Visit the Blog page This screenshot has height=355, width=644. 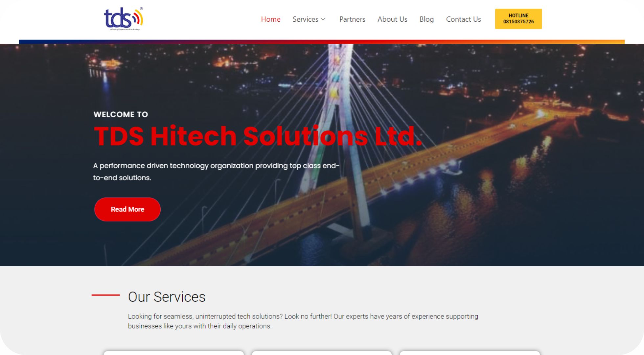click(426, 19)
